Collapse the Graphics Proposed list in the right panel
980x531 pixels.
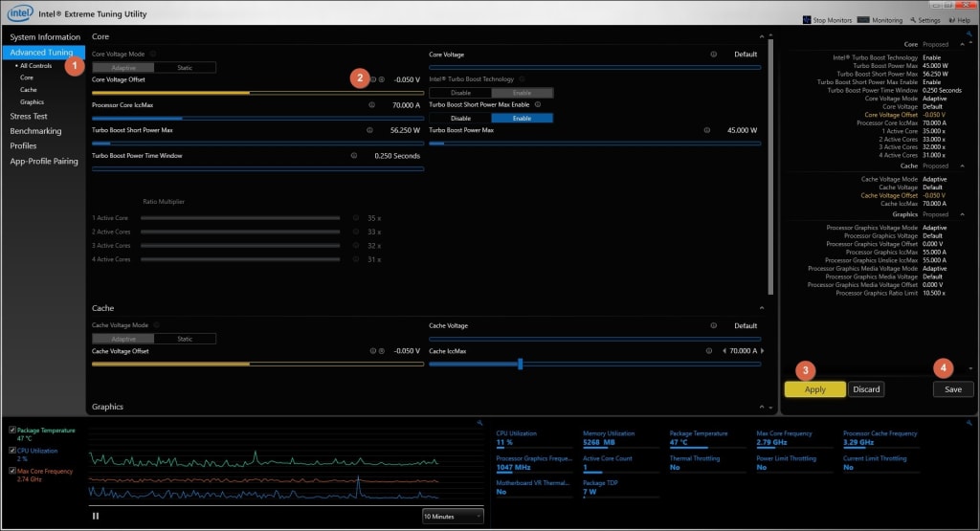tap(962, 214)
